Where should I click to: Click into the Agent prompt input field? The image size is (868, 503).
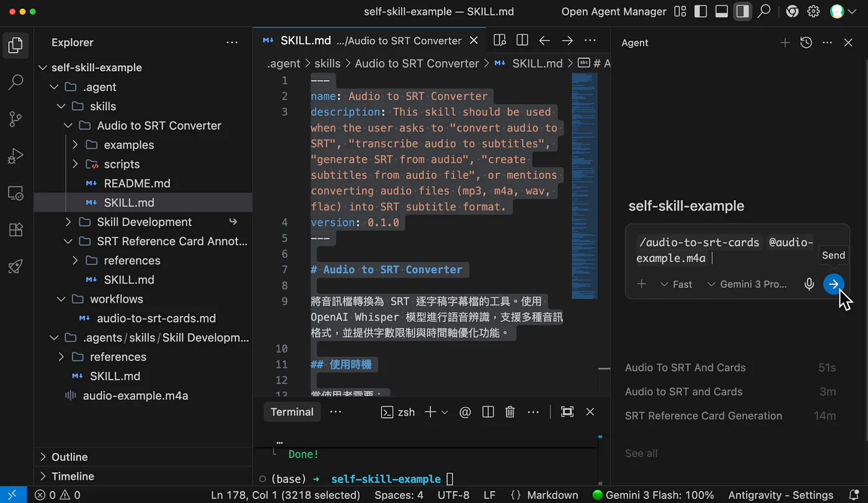[725, 250]
